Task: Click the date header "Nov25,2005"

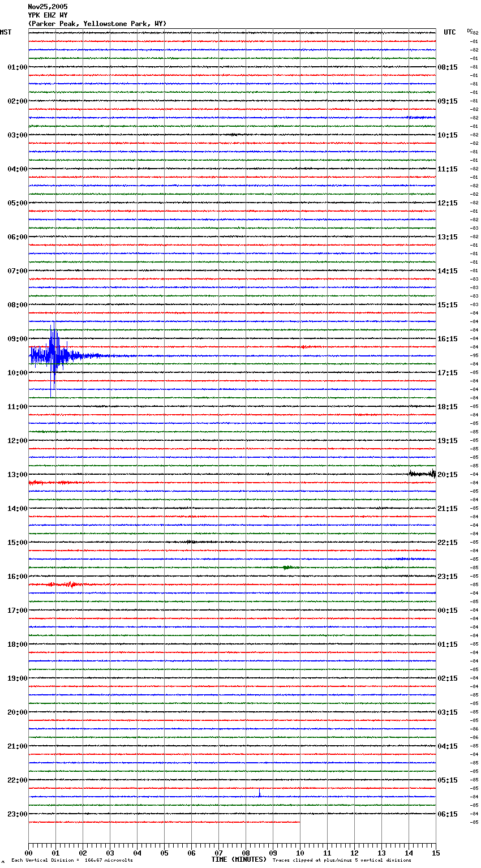Action: coord(48,7)
